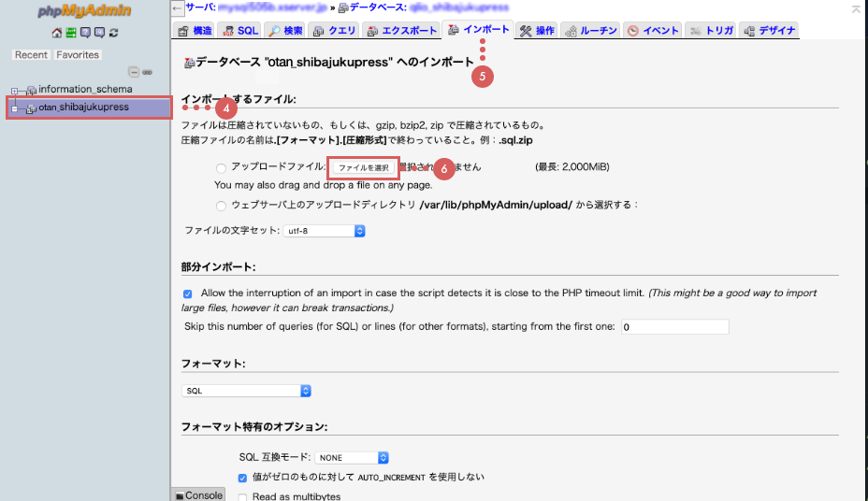The image size is (868, 501).
Task: Open the SQL format dropdown
Action: click(246, 391)
